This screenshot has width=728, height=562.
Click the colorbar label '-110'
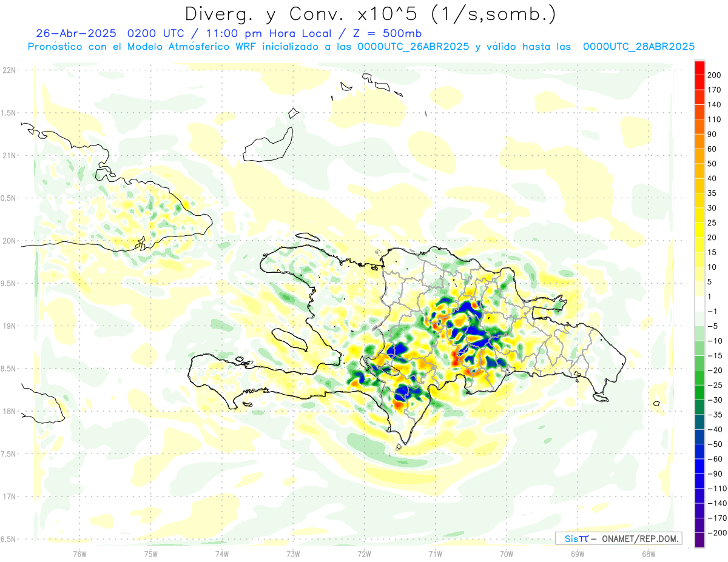coord(716,488)
